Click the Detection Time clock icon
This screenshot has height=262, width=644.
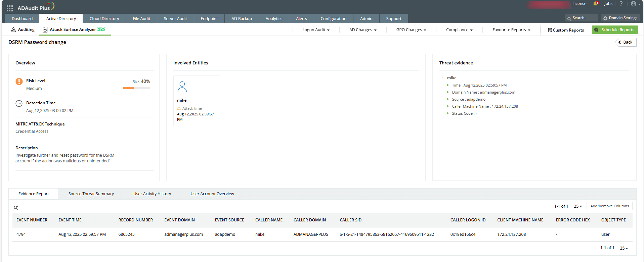coord(19,103)
